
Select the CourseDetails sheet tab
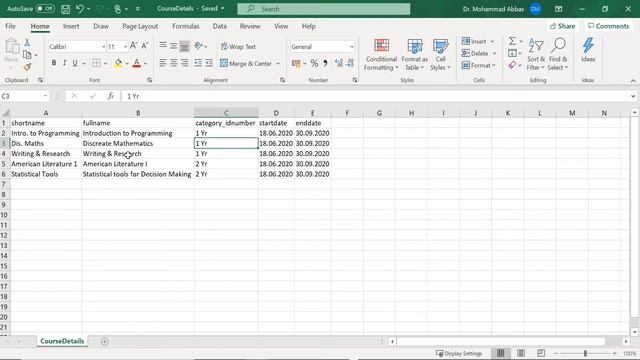pos(62,341)
